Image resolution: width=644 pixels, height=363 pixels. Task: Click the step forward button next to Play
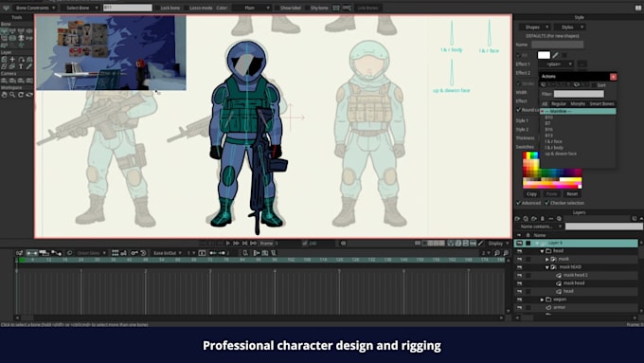pos(236,244)
